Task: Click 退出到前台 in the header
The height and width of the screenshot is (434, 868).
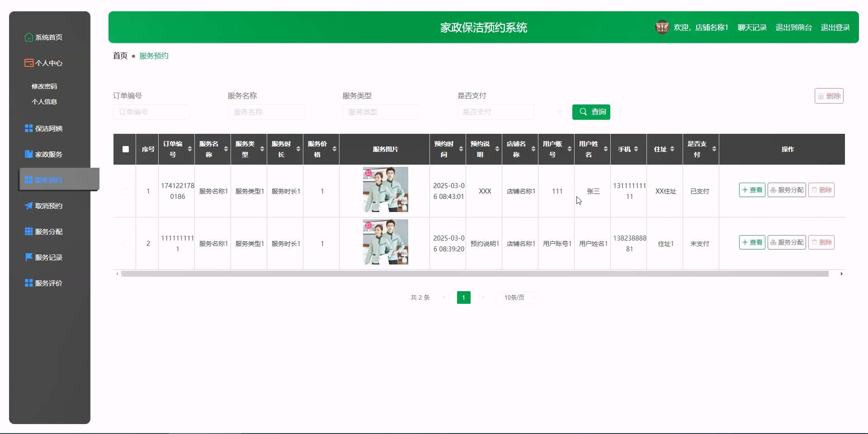Action: (794, 28)
